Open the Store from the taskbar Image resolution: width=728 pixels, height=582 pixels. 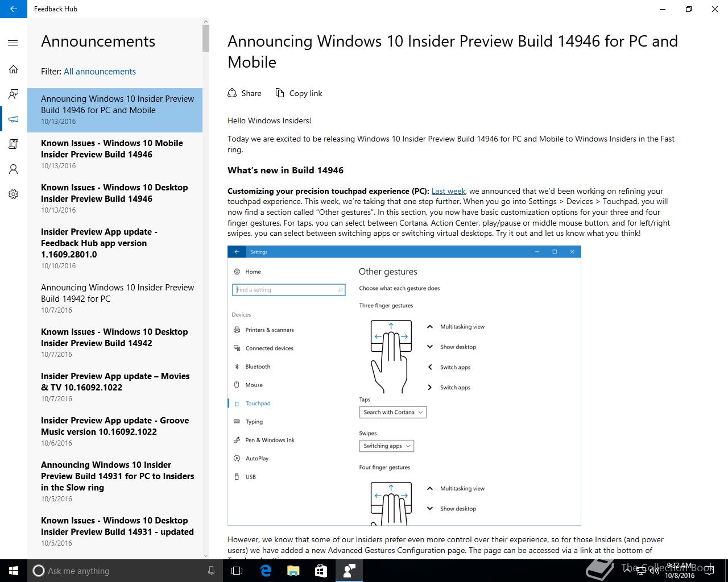pyautogui.click(x=321, y=571)
